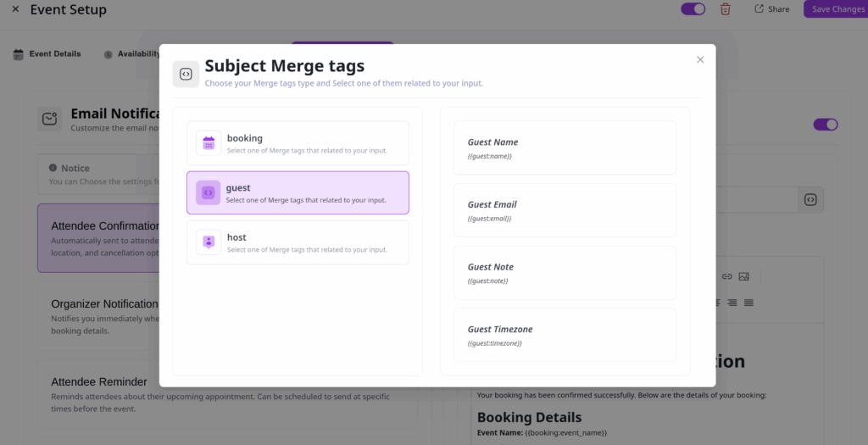Viewport: 868px width, 445px height.
Task: Open the Event Details tab
Action: (x=47, y=54)
